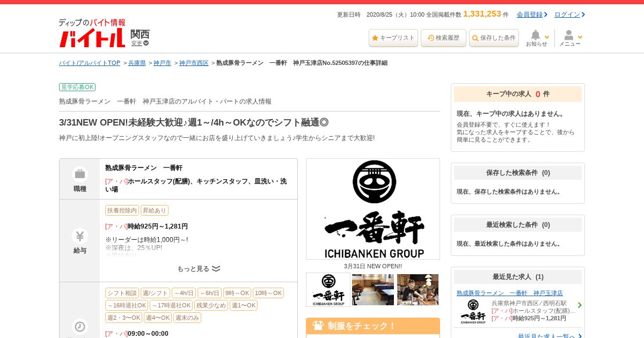The image size is (644, 338).
Task: Click the ～6h/日 tag
Action: tap(209, 293)
